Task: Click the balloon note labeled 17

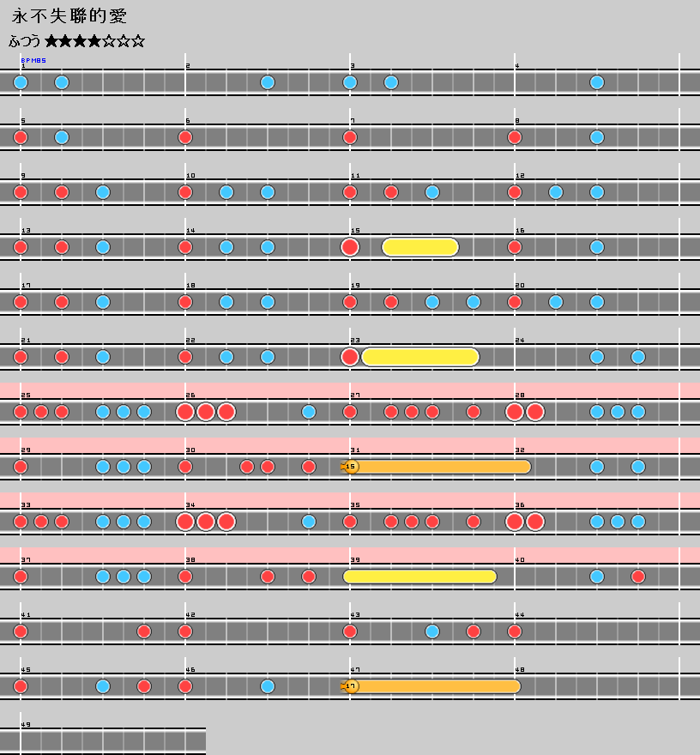Action: coord(351,686)
